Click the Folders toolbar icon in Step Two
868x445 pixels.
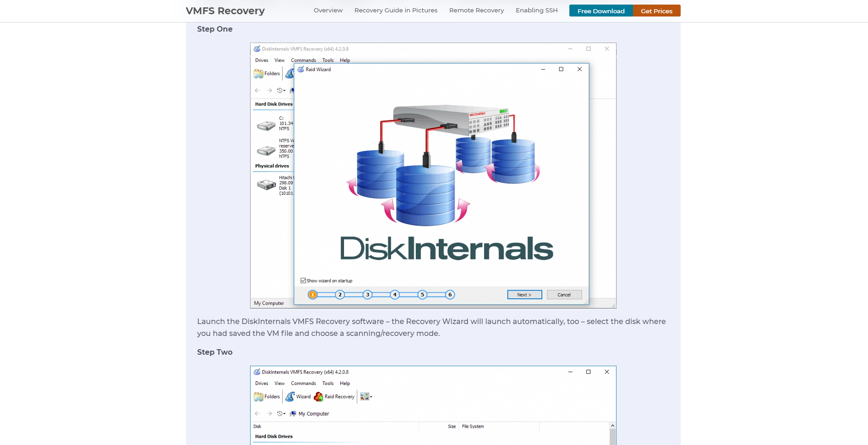tap(259, 396)
